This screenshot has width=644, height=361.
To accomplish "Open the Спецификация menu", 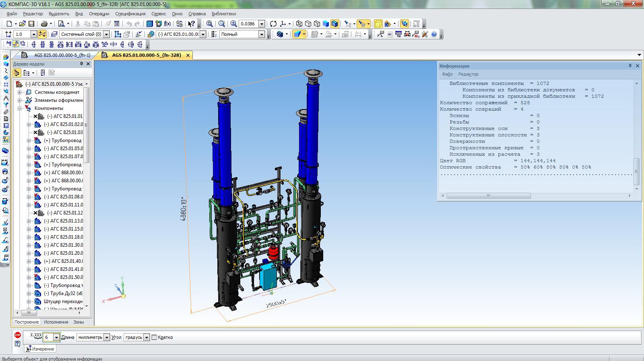I will tap(130, 14).
